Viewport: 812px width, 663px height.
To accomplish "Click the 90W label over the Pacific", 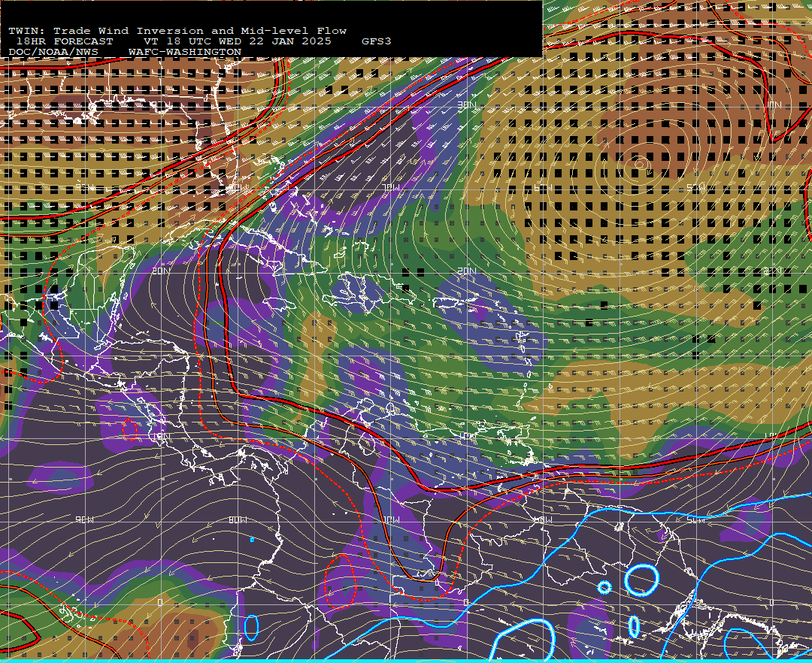I will click(x=86, y=519).
